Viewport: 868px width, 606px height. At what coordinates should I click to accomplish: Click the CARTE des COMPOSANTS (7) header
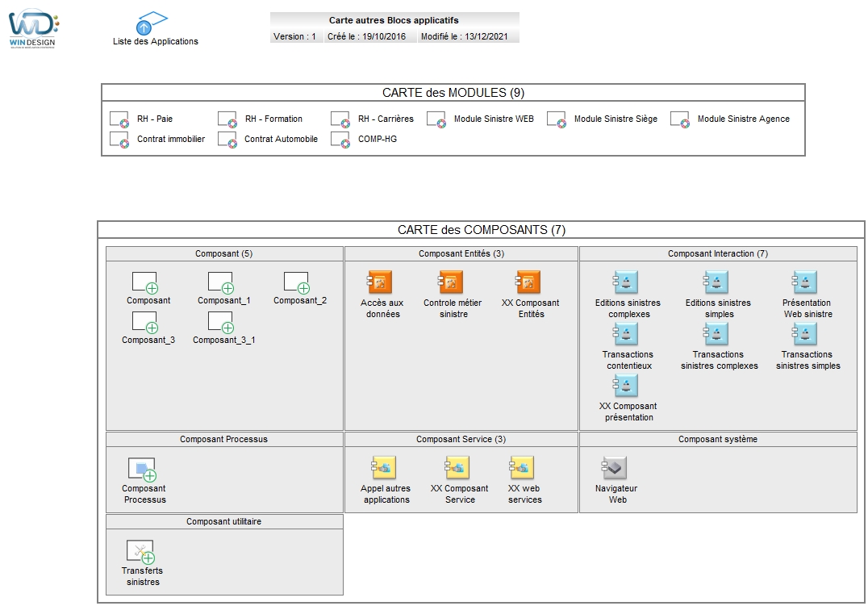(482, 230)
